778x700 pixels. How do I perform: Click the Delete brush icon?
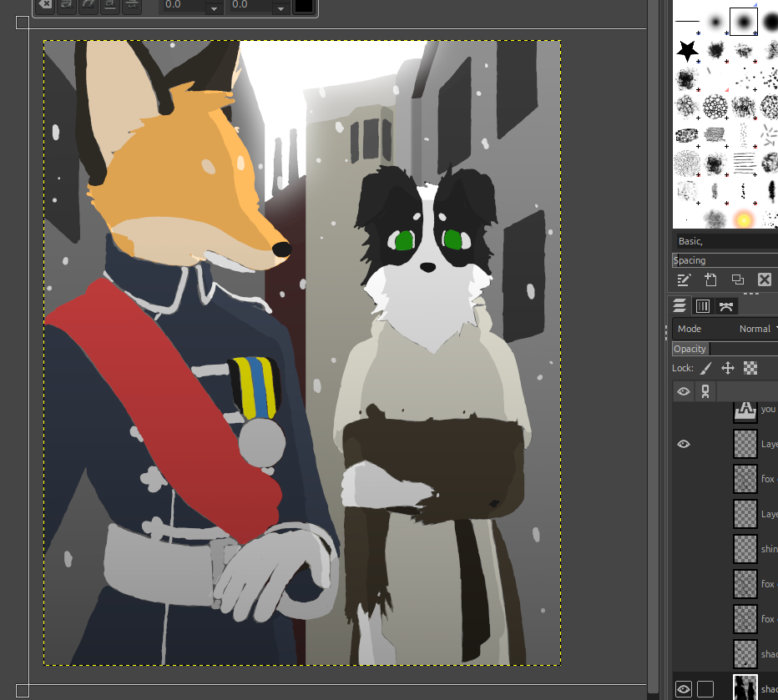pyautogui.click(x=764, y=279)
